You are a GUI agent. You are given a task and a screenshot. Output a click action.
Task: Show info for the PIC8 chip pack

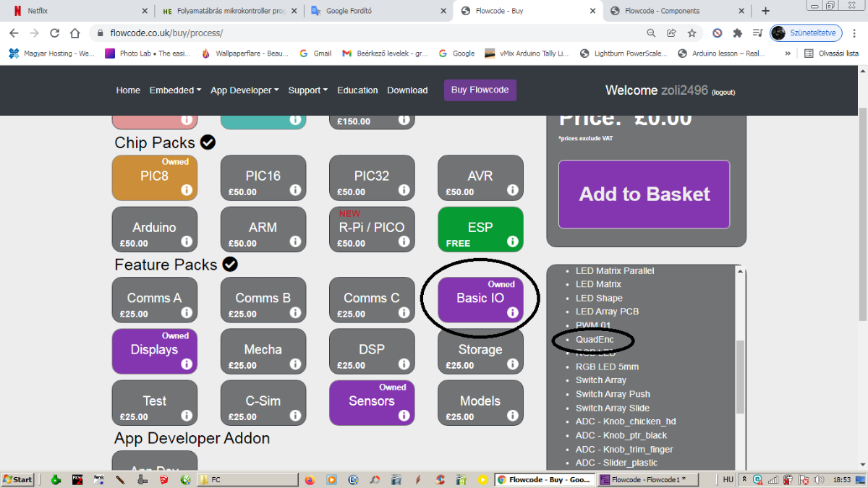tap(187, 190)
